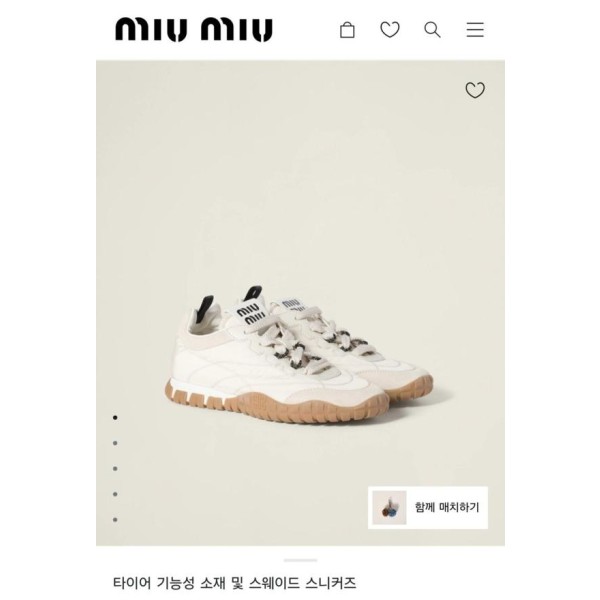Select the fifth carousel dot indicator
This screenshot has width=600, height=600.
(115, 520)
